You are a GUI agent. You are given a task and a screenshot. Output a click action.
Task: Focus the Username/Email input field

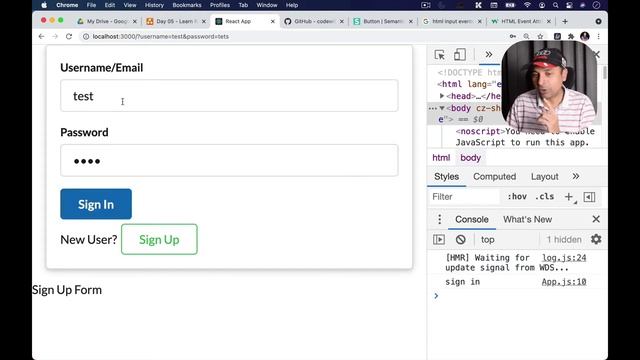[x=229, y=96]
